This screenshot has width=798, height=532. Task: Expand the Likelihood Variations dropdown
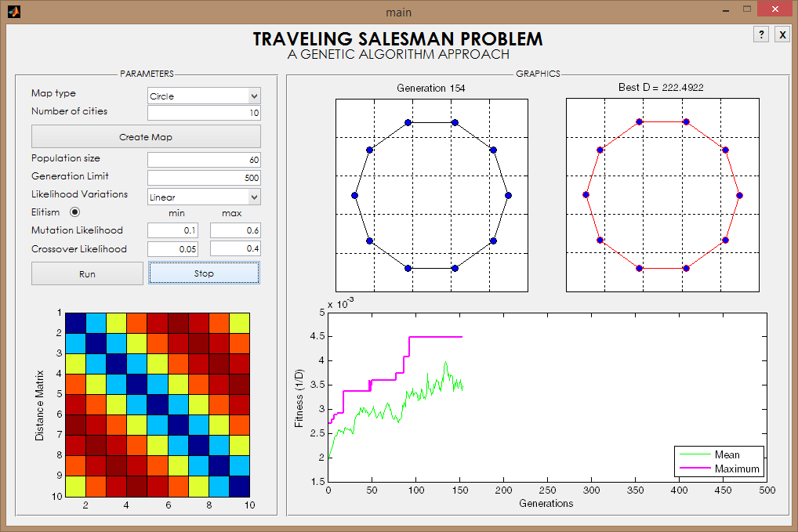click(x=204, y=197)
